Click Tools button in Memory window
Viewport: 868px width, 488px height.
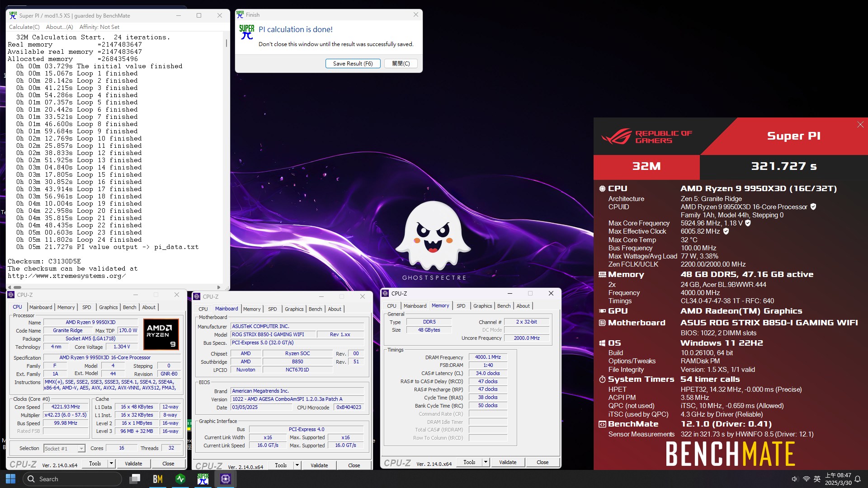click(469, 462)
